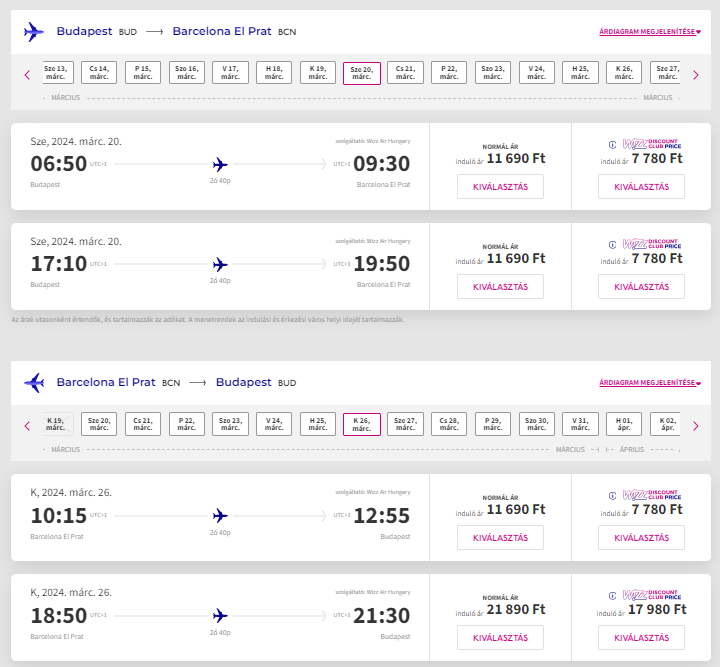
Task: Expand outbound Árdiagram megjelenítése price chart
Action: [650, 32]
